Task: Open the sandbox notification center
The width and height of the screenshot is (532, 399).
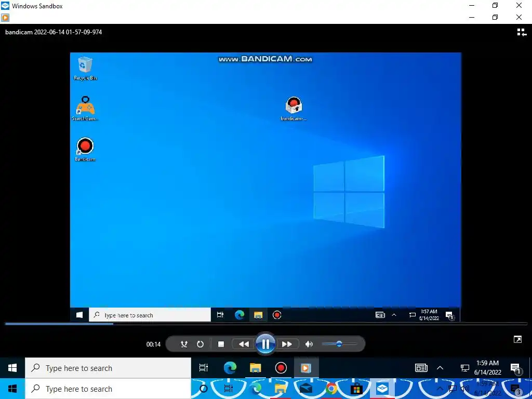Action: pos(515,368)
